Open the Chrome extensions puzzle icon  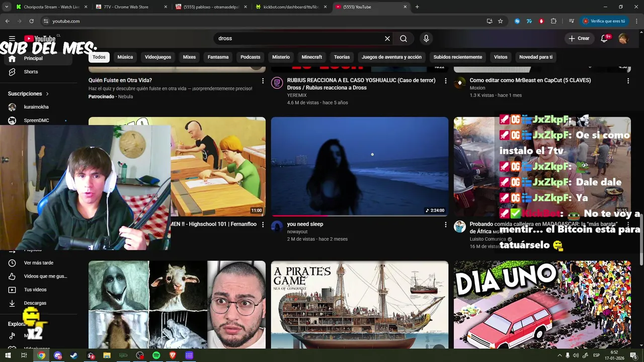(553, 21)
